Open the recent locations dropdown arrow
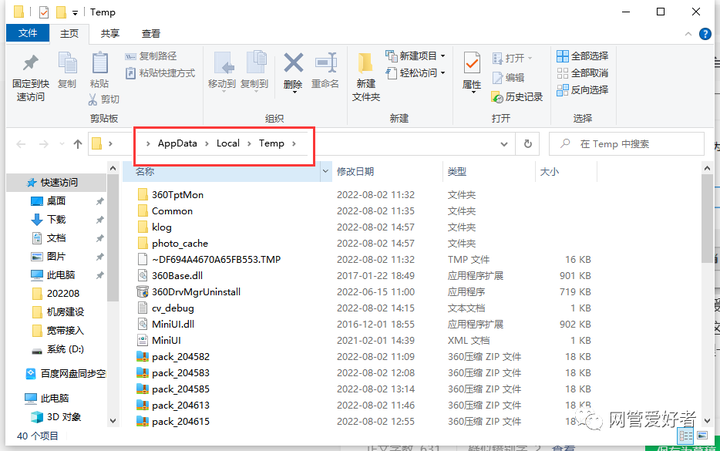The image size is (720, 451). coord(62,144)
